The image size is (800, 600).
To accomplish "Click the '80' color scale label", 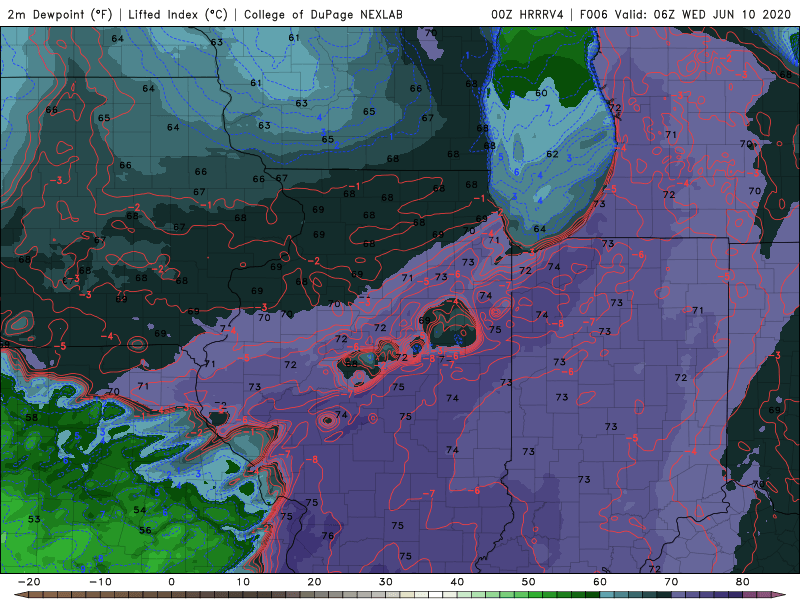I will [x=743, y=582].
